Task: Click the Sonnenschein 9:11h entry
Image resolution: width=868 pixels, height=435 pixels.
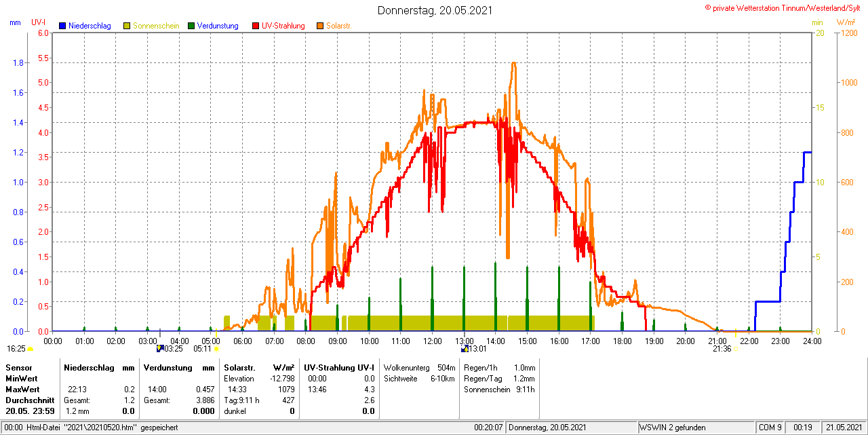Action: (x=499, y=390)
